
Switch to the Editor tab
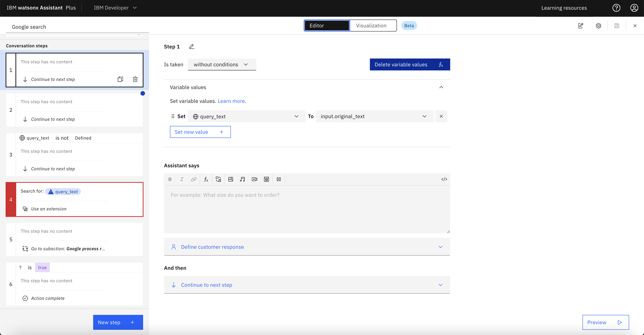327,26
